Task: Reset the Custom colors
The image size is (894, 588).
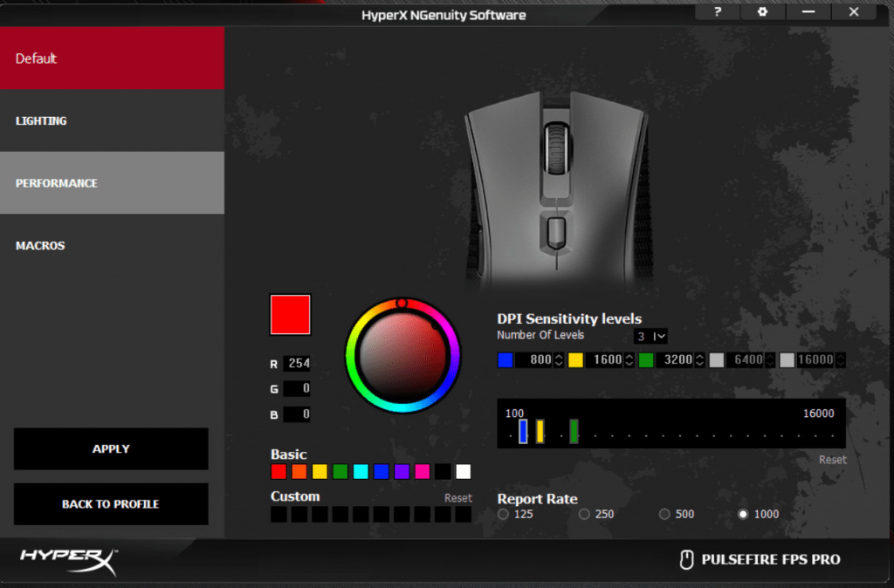Action: pyautogui.click(x=457, y=498)
